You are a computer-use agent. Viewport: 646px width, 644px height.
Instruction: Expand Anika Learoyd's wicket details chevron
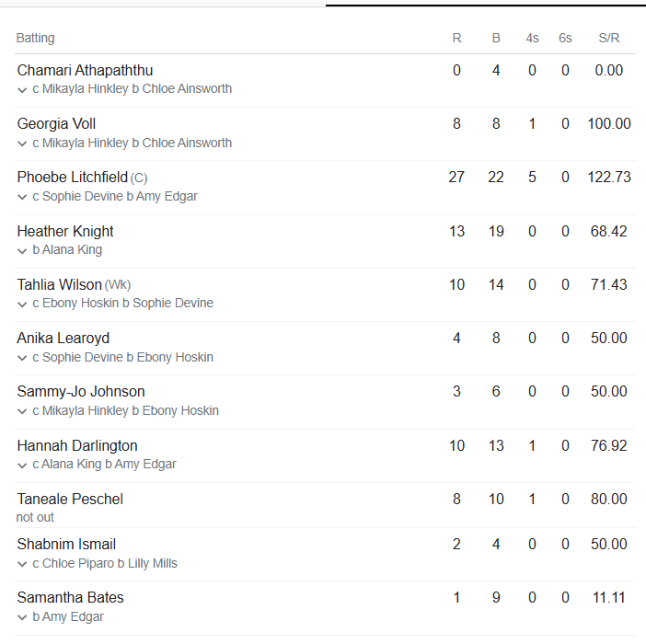(22, 358)
